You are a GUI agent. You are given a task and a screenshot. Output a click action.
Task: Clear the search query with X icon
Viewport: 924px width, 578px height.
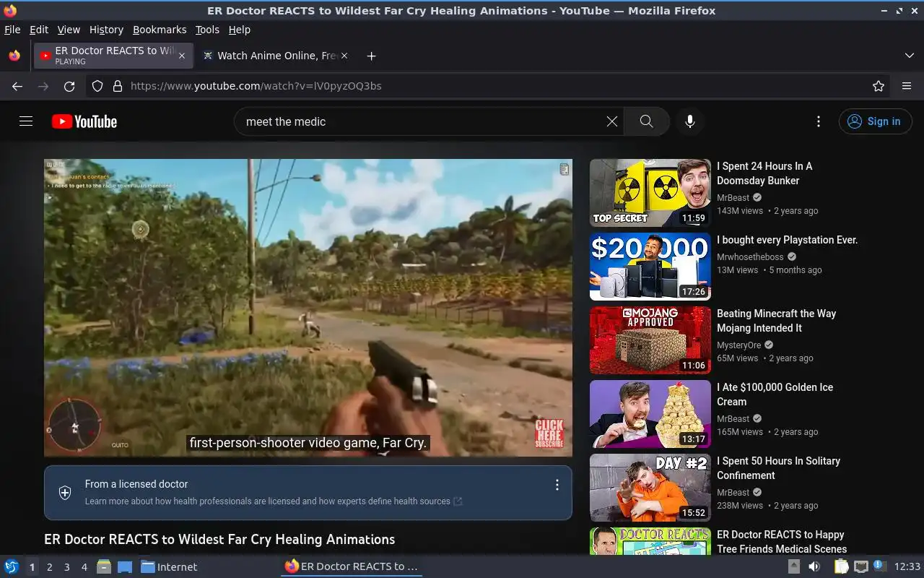611,121
